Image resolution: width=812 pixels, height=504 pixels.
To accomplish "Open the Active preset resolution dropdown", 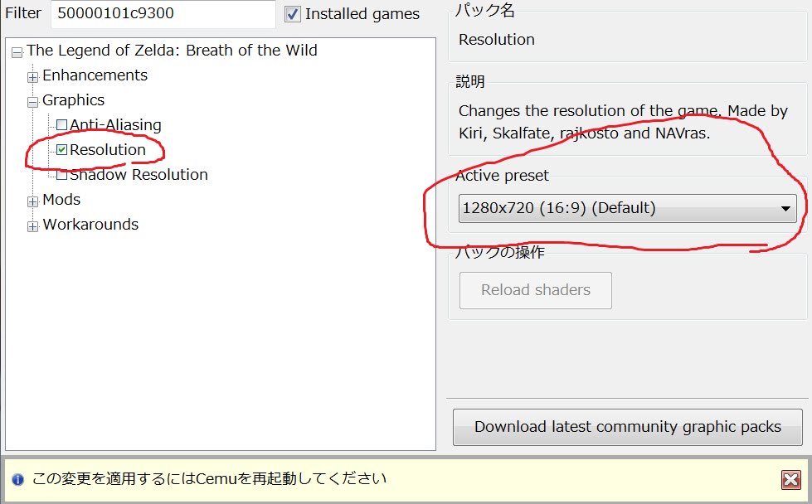I will tap(627, 208).
